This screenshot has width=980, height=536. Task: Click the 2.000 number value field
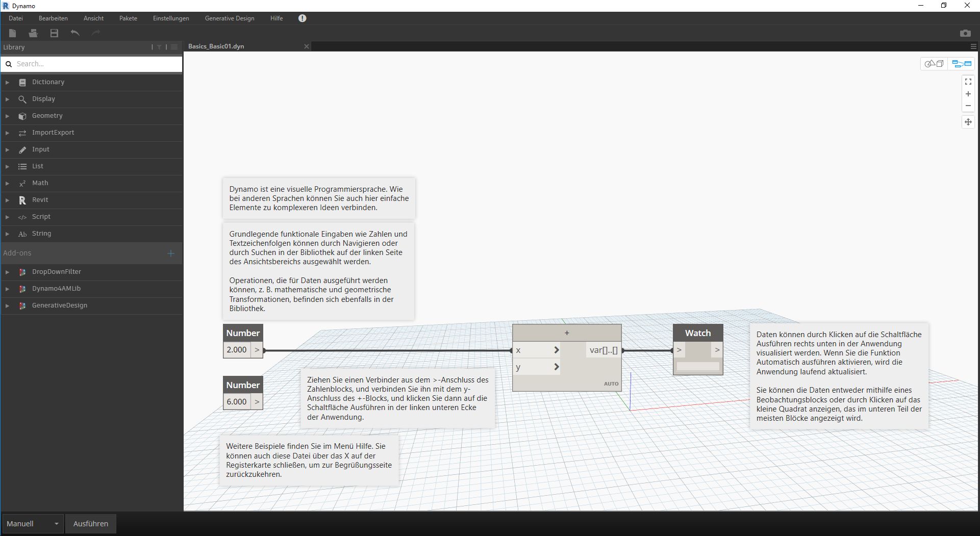(x=237, y=350)
